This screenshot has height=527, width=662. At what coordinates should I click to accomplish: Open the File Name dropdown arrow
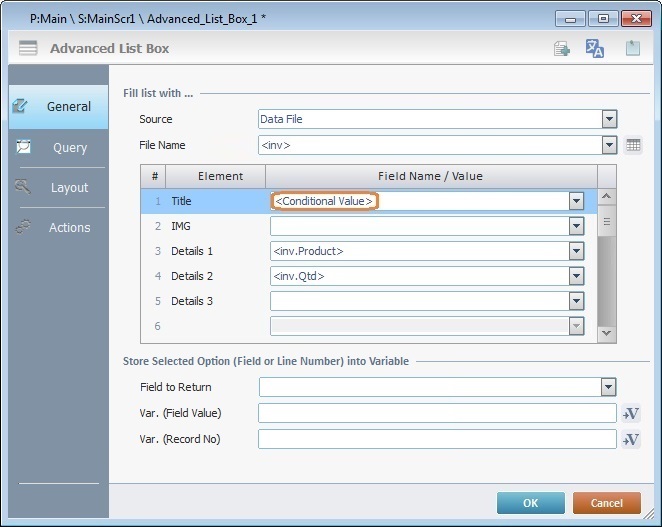click(609, 145)
